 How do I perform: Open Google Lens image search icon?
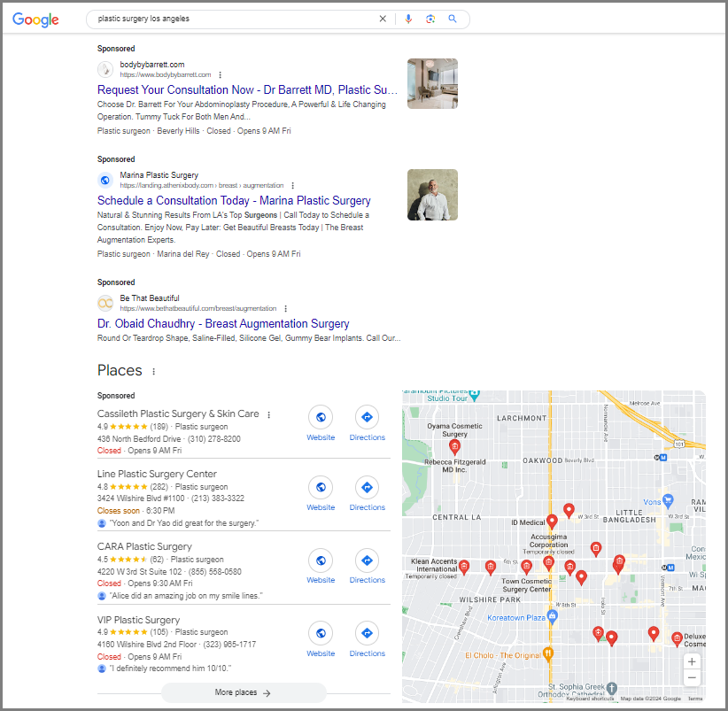(430, 19)
